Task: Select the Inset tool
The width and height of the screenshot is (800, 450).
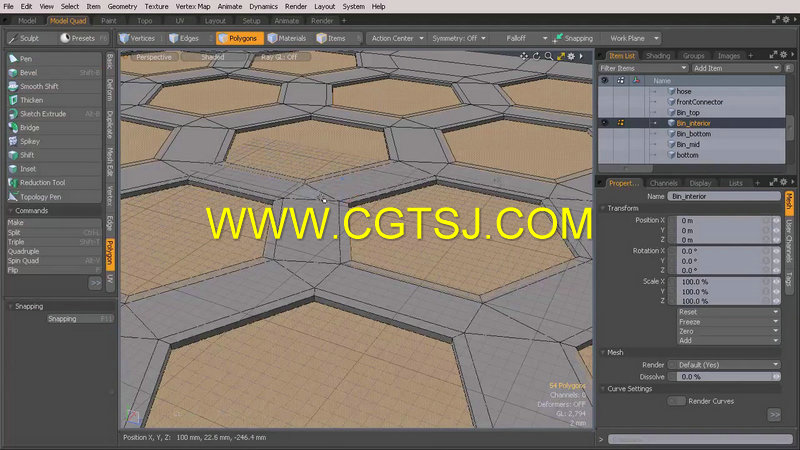Action: (x=54, y=169)
